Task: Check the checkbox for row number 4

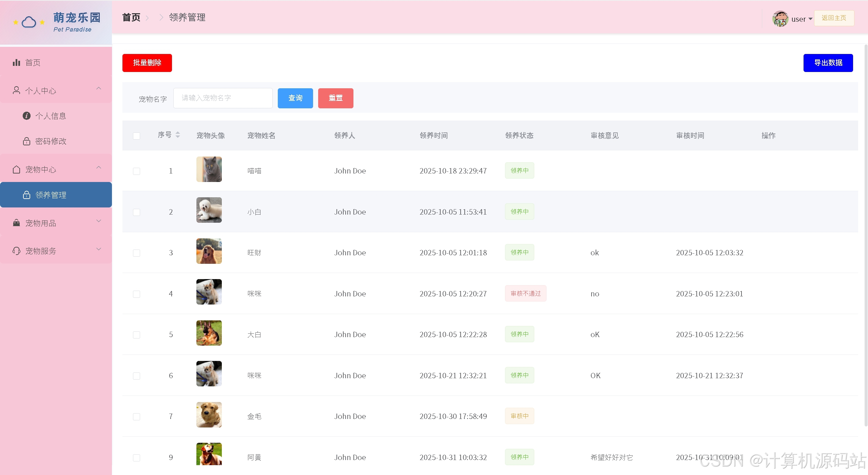Action: (136, 294)
